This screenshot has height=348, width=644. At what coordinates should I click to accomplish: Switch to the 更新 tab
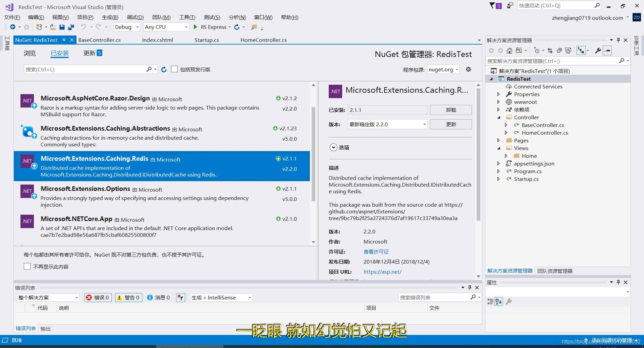coord(90,53)
